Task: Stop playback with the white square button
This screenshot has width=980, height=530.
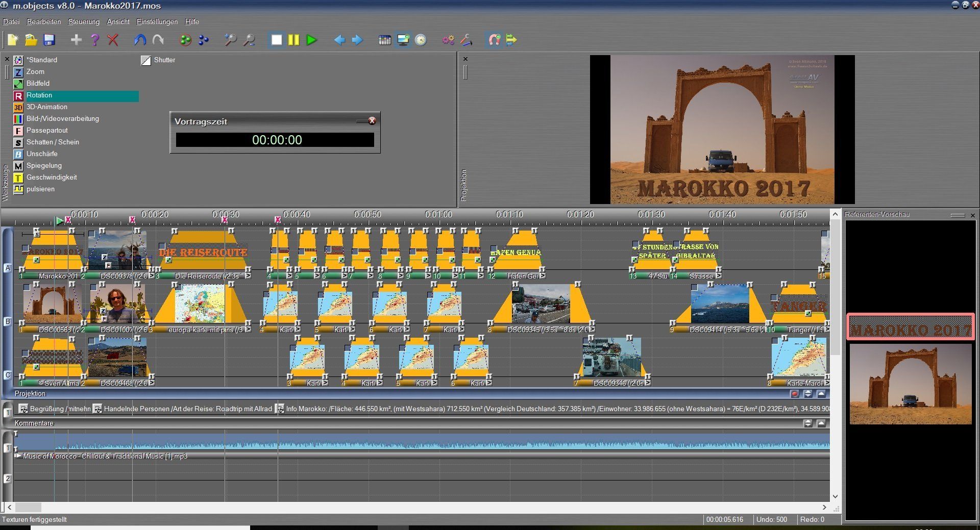Action: tap(276, 40)
